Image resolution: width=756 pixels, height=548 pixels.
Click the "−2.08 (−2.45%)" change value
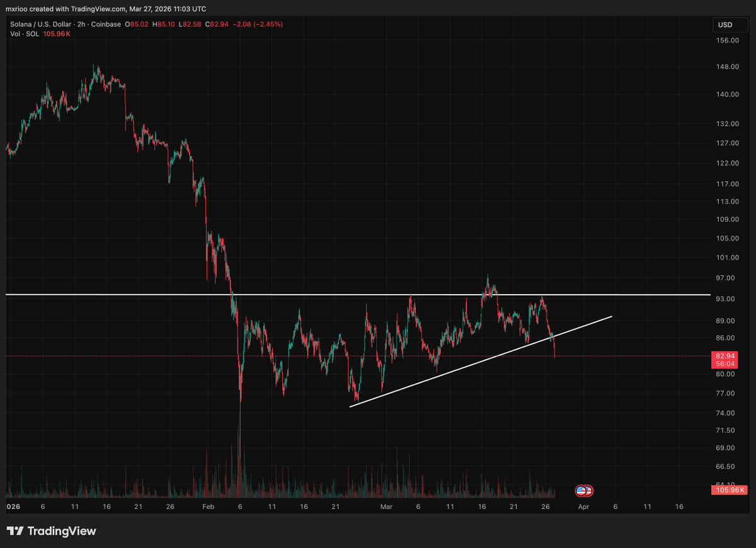(x=257, y=24)
